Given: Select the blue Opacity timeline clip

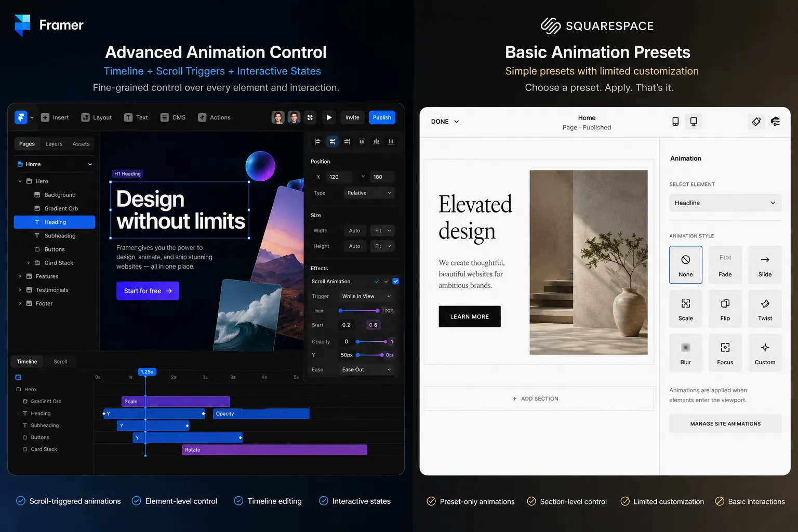Looking at the screenshot, I should coord(261,414).
